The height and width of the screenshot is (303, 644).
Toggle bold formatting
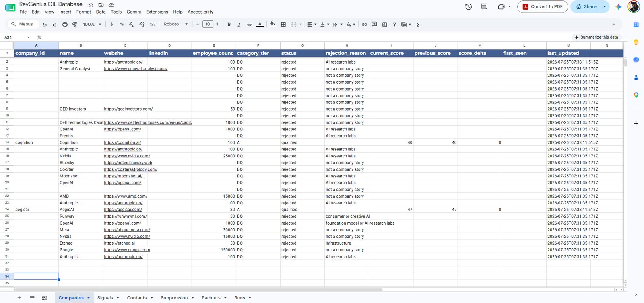pos(229,24)
